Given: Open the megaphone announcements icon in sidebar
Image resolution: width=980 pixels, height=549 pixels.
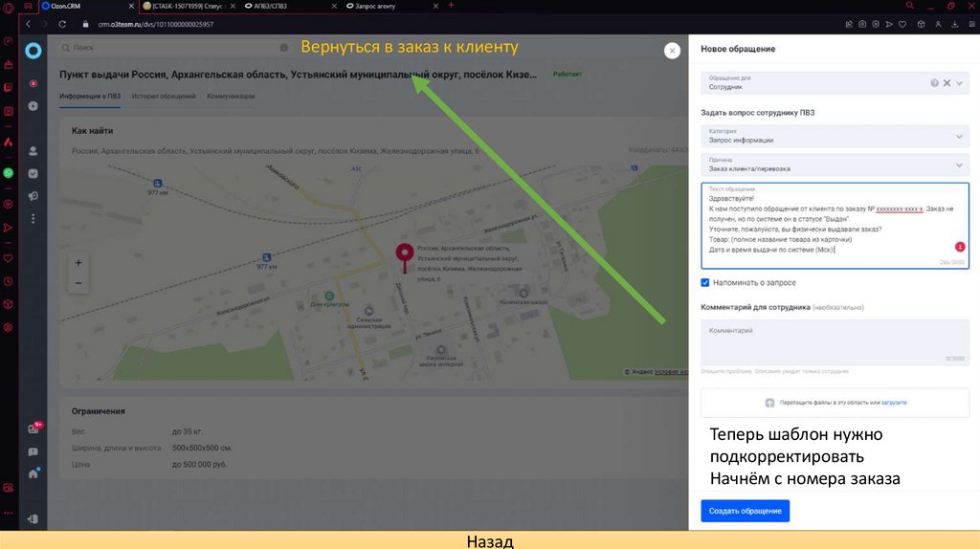Looking at the screenshot, I should (33, 196).
